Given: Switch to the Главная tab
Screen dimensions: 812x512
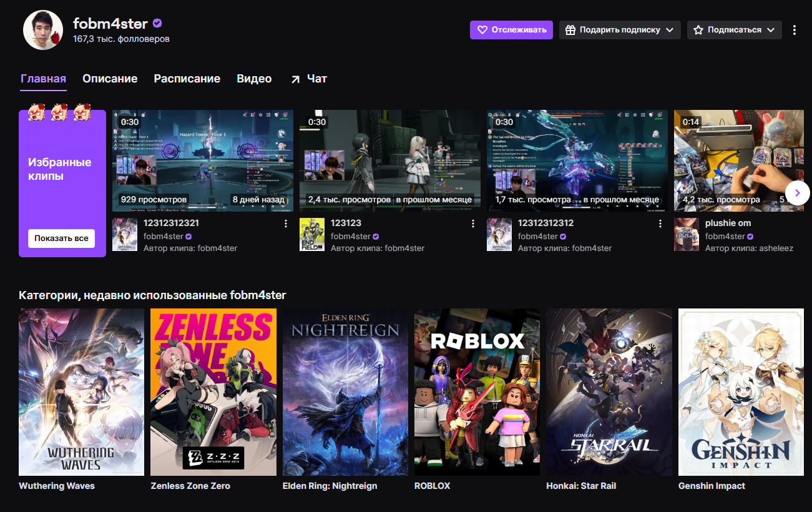Looking at the screenshot, I should pos(43,79).
